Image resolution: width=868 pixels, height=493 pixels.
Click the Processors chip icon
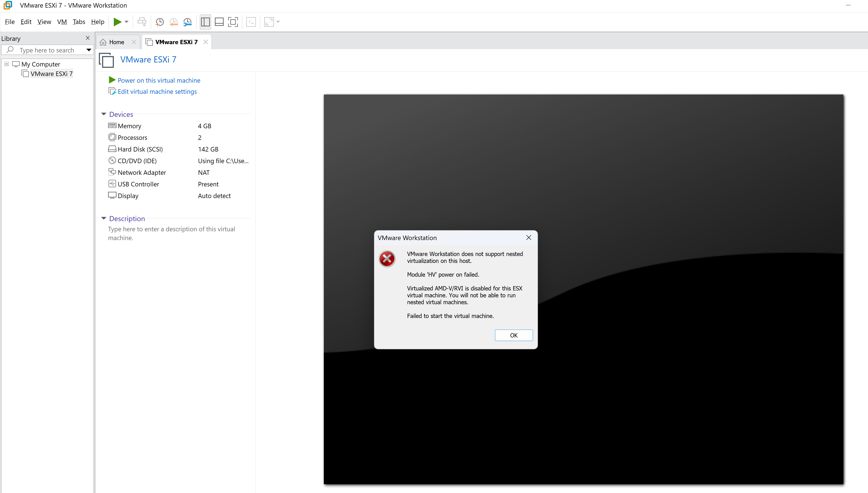[112, 137]
